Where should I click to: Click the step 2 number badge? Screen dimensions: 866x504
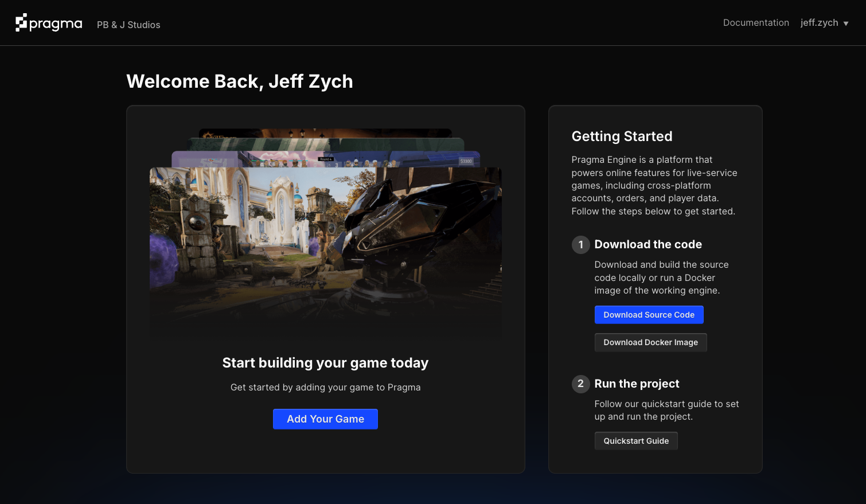(x=580, y=384)
